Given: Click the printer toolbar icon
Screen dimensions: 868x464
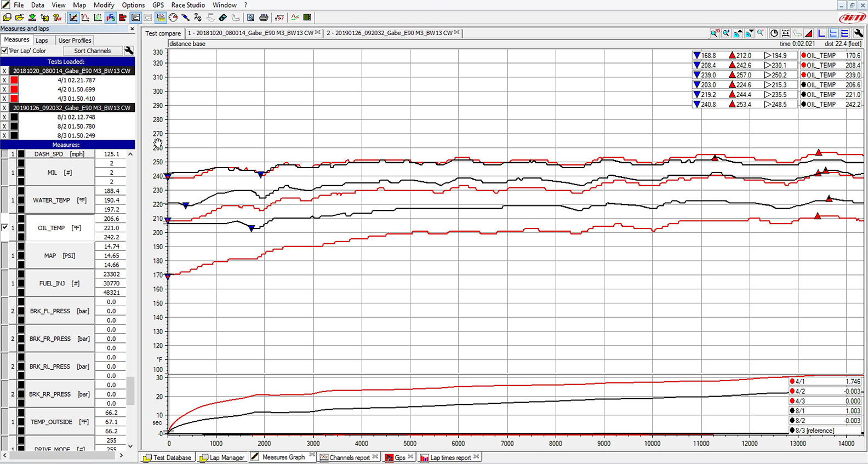Looking at the screenshot, I should 264,18.
